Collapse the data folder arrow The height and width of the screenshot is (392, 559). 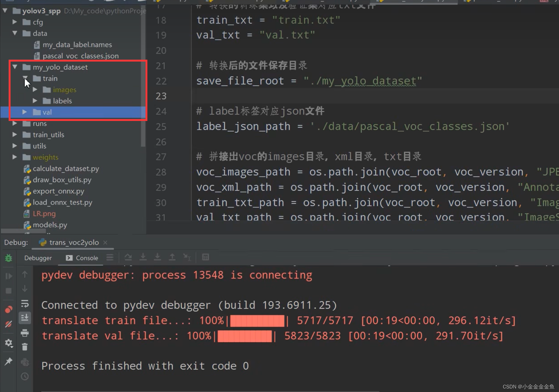(15, 33)
